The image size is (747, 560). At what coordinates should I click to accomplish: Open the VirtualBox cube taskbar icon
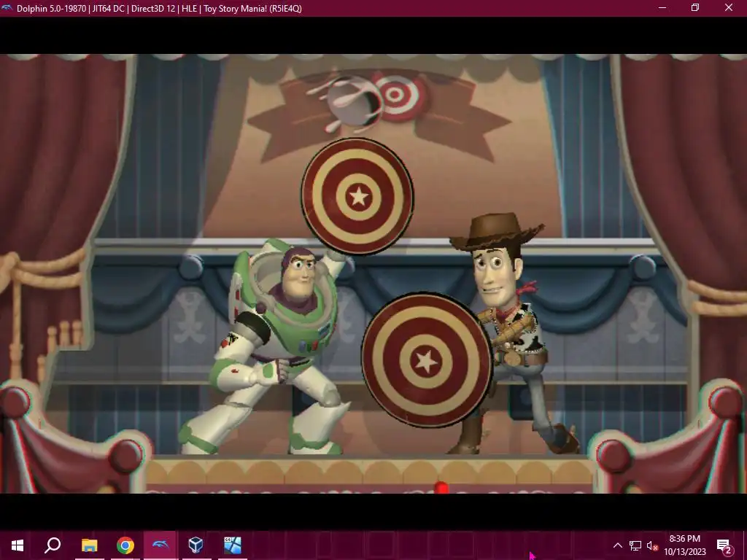196,545
